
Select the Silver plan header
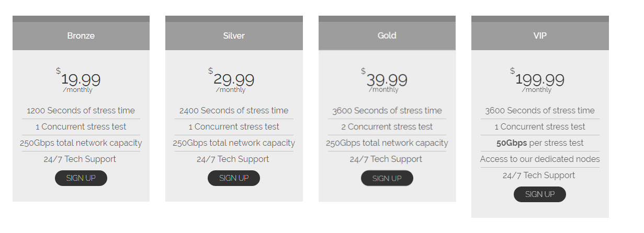pos(234,36)
